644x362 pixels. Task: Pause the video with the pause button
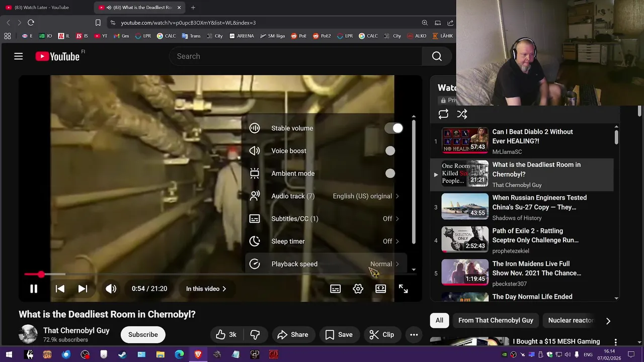tap(33, 289)
